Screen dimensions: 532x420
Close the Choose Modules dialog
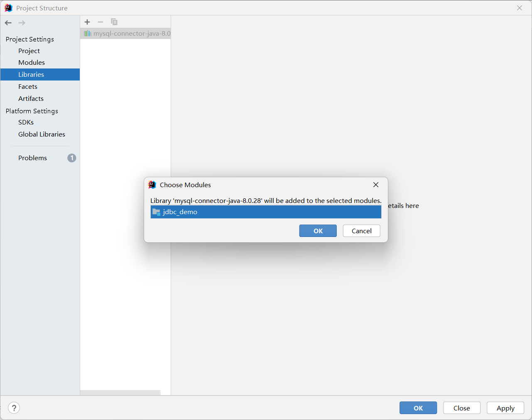coord(376,185)
